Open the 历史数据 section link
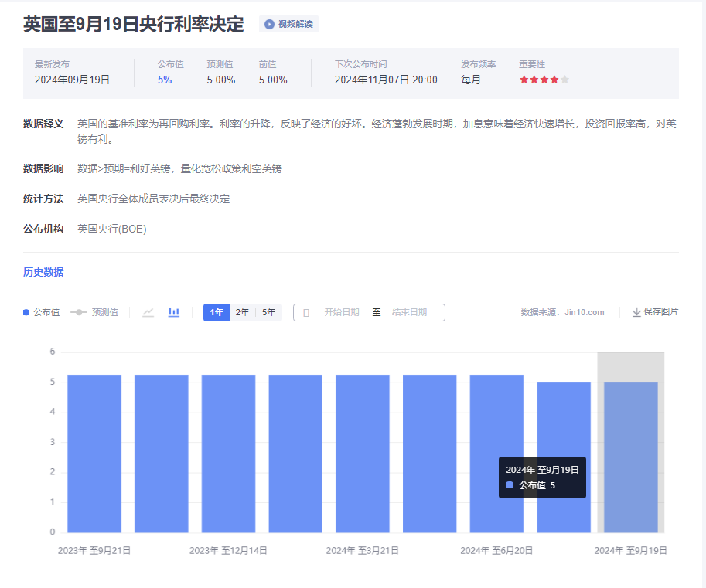 pos(43,272)
